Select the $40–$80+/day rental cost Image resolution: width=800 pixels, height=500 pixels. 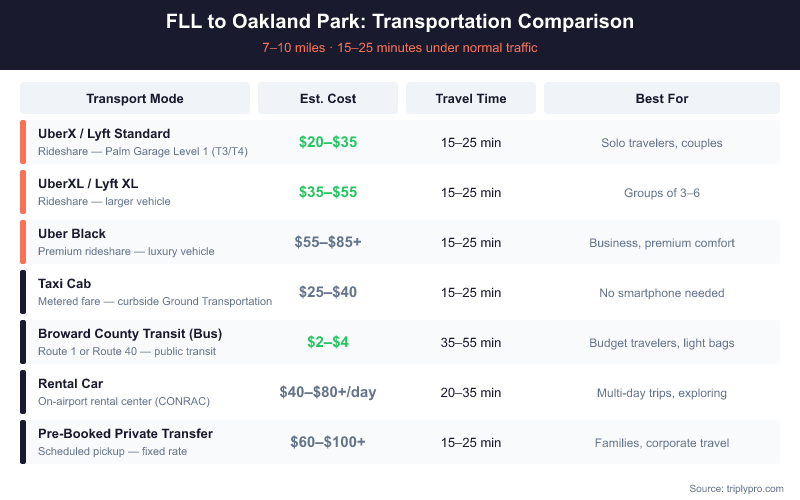point(328,392)
